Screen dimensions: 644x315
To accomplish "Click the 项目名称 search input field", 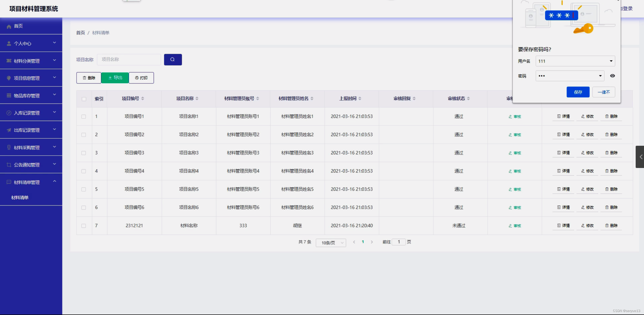I will [129, 60].
